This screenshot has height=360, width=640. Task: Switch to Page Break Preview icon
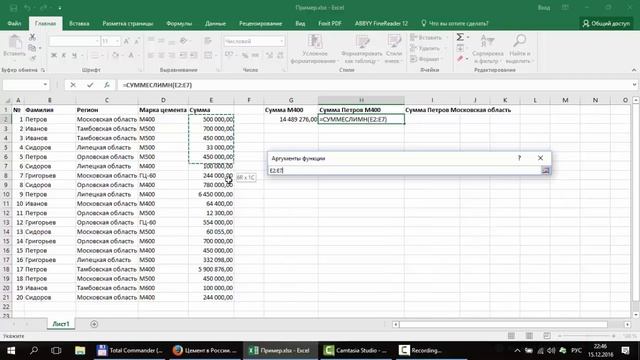point(547,336)
